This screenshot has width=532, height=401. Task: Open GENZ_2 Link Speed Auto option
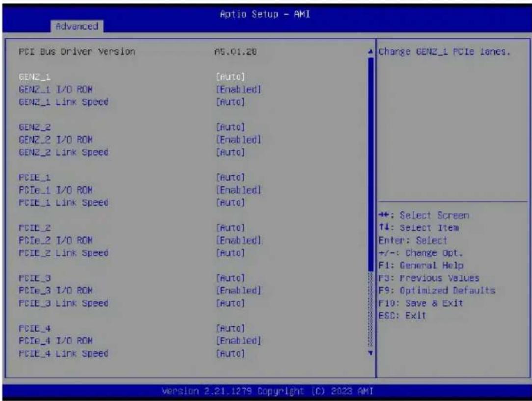pos(230,152)
